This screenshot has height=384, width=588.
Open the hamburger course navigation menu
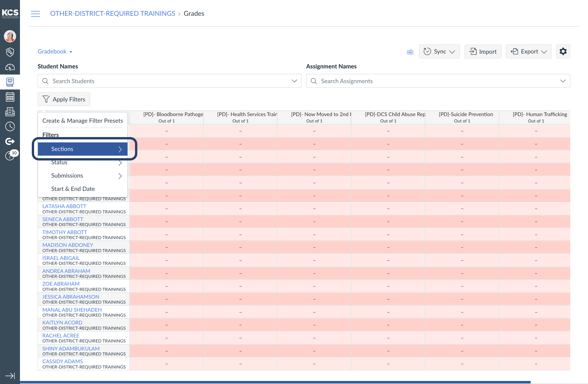click(x=35, y=14)
